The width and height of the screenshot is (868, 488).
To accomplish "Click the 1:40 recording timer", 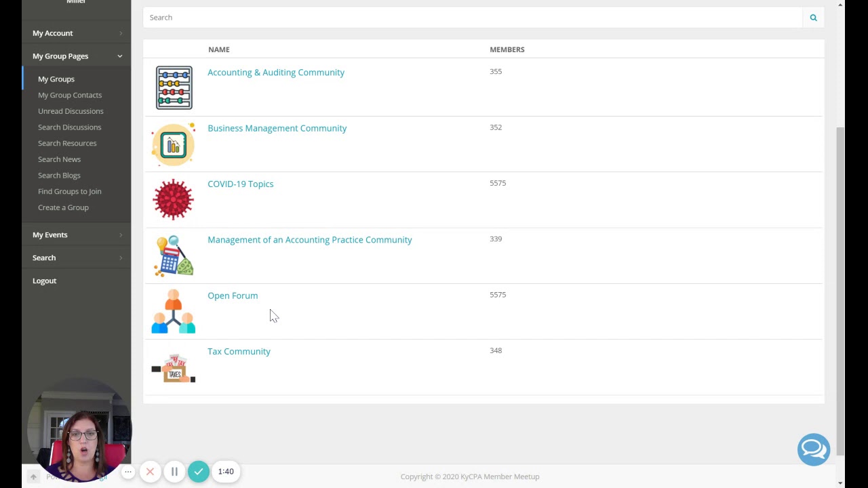I will coord(226,472).
